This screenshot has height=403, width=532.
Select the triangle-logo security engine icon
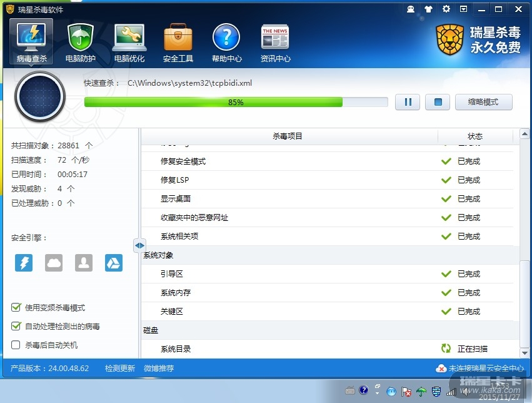(114, 262)
